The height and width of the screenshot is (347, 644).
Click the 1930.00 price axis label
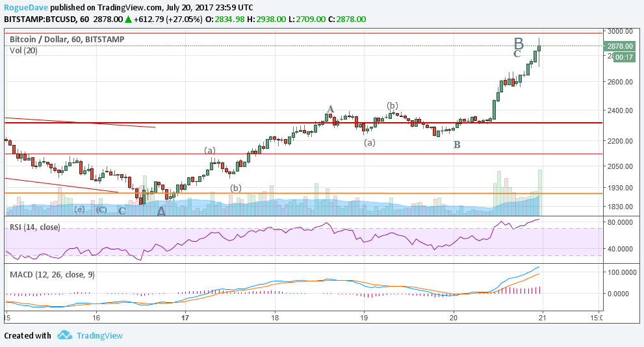pyautogui.click(x=620, y=188)
